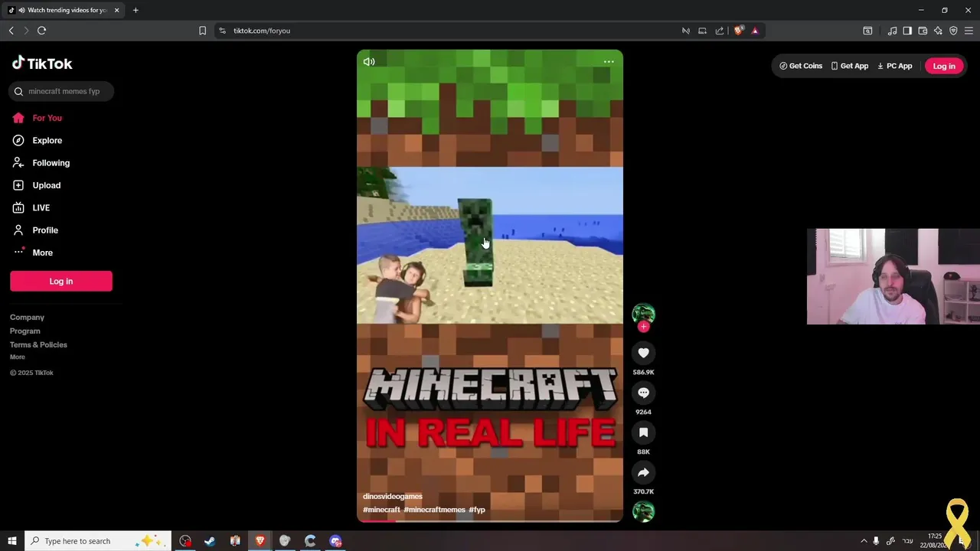Bookmark this page in the browser toolbar
This screenshot has height=551, width=980.
[202, 31]
